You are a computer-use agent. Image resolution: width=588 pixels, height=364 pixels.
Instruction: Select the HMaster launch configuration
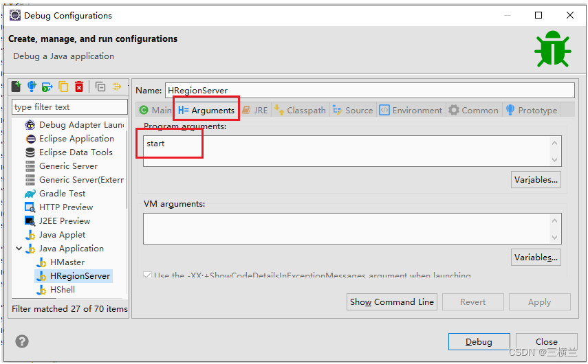[x=67, y=262]
